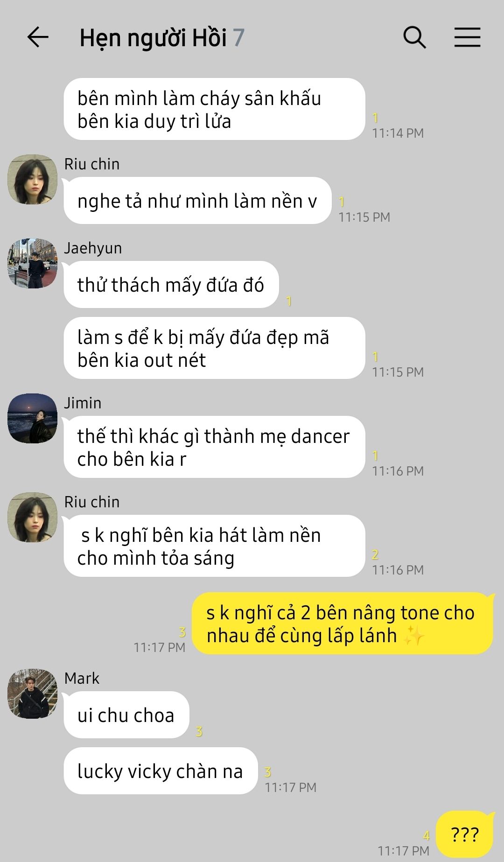Tap the 'lucky vicky chàn na' message
The image size is (504, 862).
(161, 771)
